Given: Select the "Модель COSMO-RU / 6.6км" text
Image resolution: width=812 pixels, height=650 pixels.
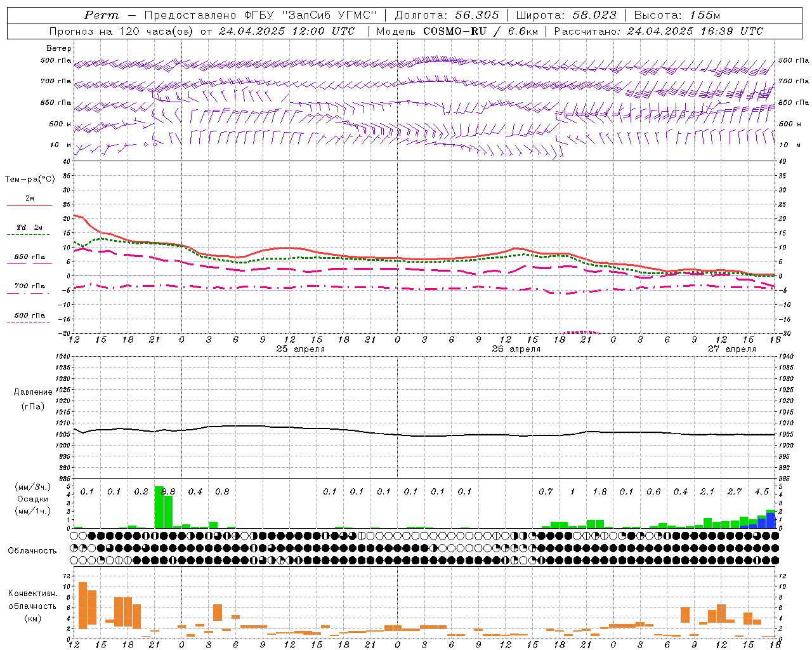Looking at the screenshot, I should (x=456, y=31).
